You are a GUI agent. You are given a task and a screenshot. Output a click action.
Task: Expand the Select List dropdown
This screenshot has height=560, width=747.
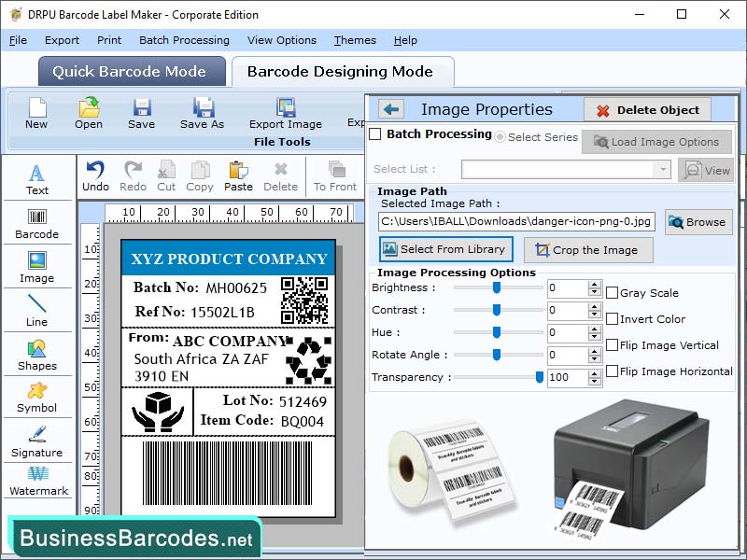click(662, 170)
